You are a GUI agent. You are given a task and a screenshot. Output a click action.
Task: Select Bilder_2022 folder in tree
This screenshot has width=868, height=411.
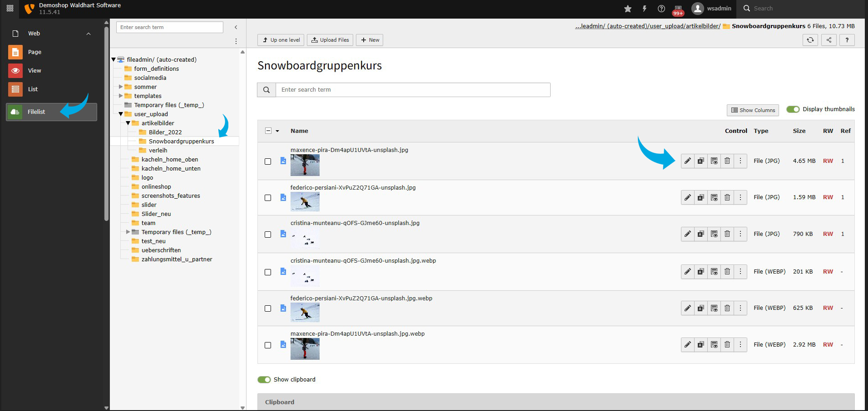pyautogui.click(x=165, y=132)
